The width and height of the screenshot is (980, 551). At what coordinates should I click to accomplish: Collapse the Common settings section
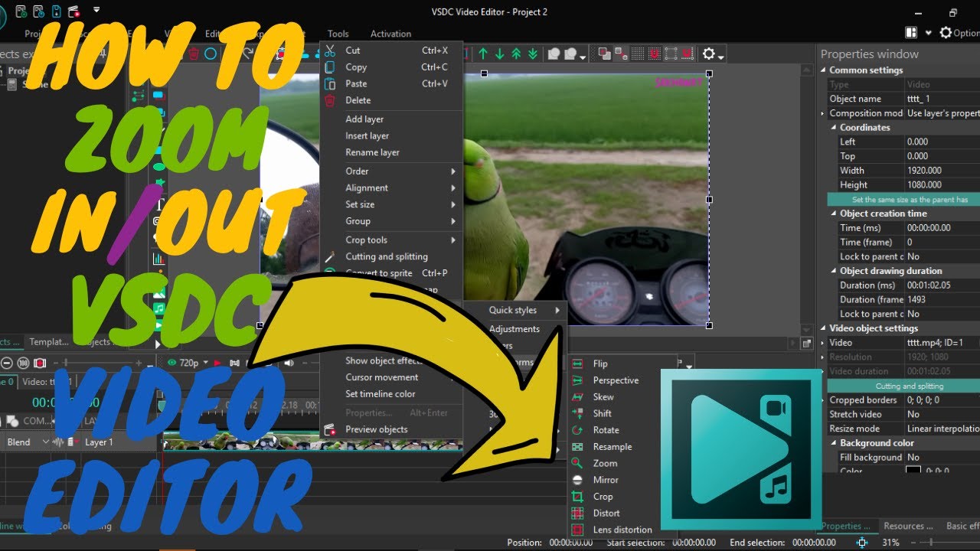tap(824, 70)
